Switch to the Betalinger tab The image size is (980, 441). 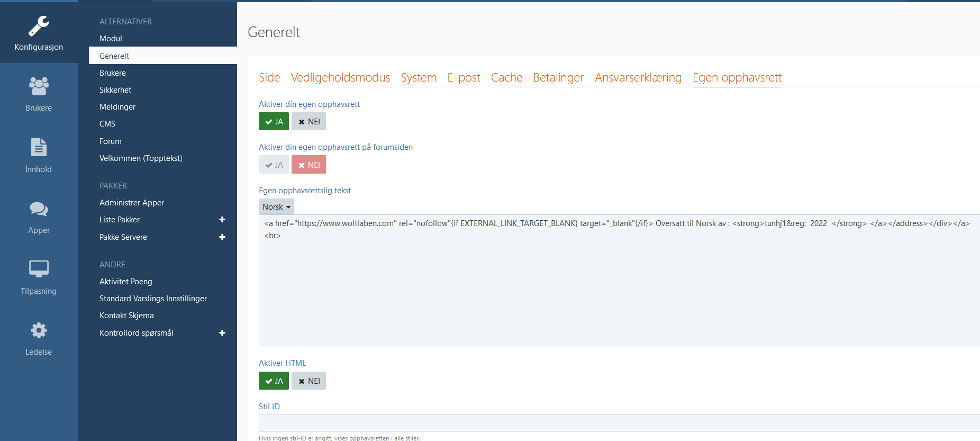(x=558, y=78)
